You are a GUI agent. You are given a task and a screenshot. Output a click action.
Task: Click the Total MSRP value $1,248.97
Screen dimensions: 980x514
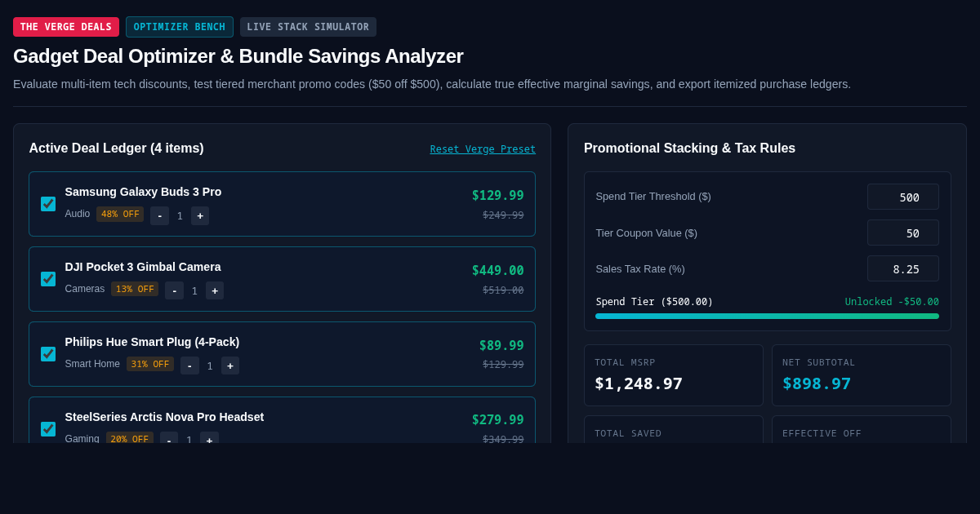(639, 383)
